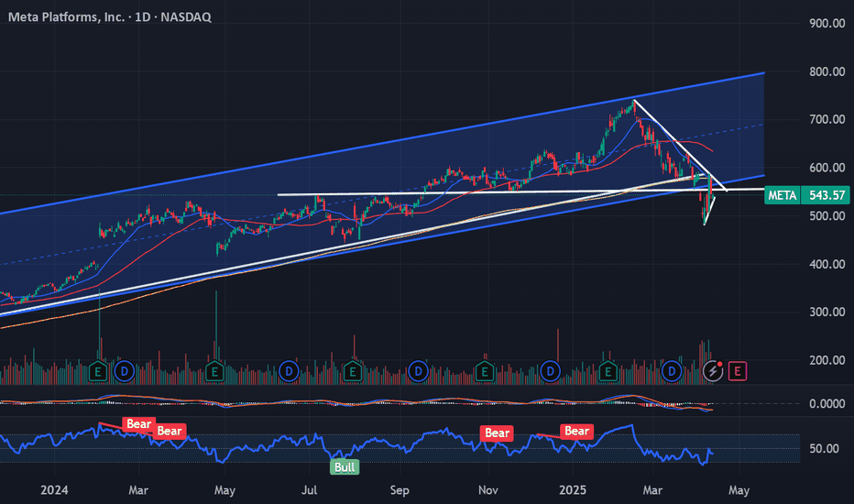Image resolution: width=854 pixels, height=504 pixels.
Task: Click the 50.00 RSI scale label
Action: (x=824, y=449)
